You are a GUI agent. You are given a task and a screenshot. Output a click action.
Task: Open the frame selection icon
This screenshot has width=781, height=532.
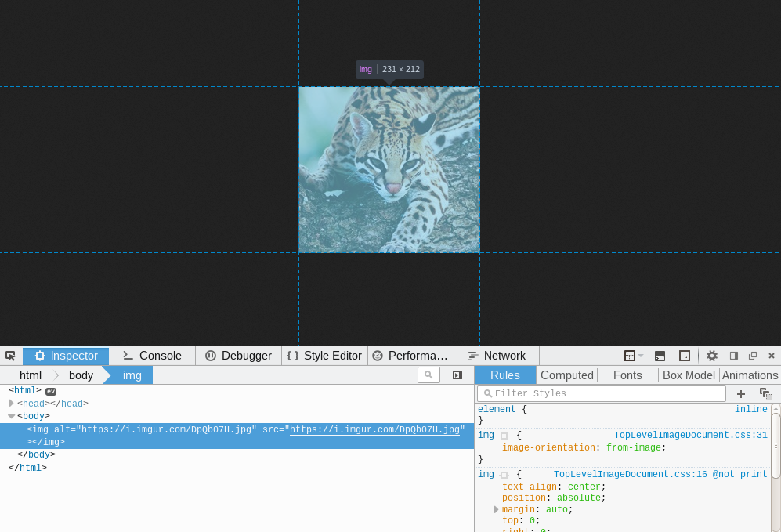click(630, 356)
